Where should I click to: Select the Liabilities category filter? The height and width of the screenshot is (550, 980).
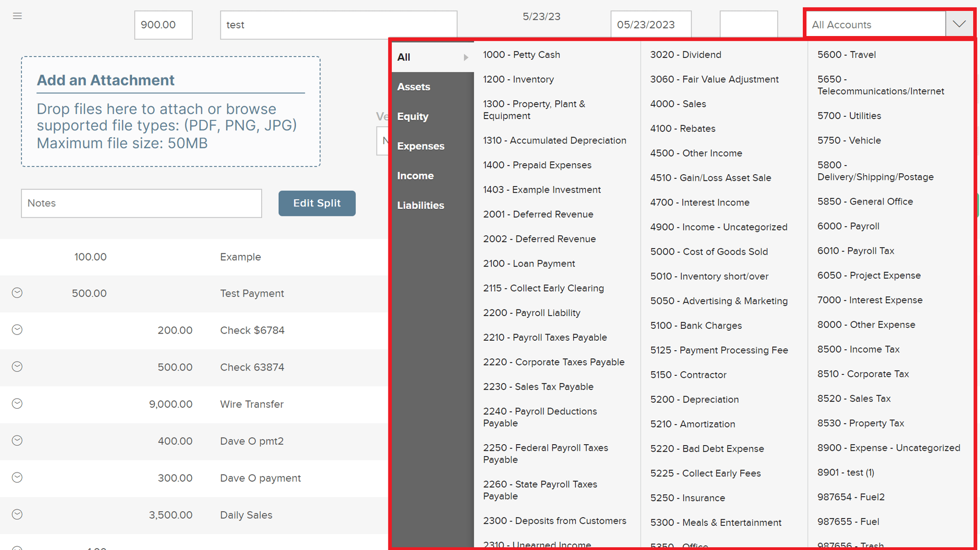tap(421, 205)
